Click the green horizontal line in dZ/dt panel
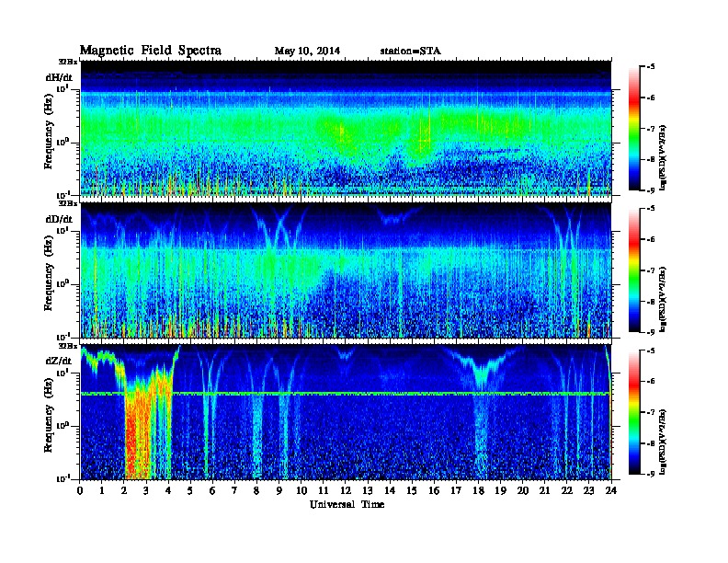 click(346, 394)
